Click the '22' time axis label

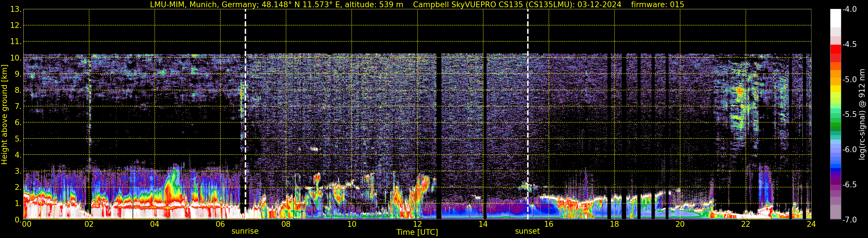click(x=746, y=224)
